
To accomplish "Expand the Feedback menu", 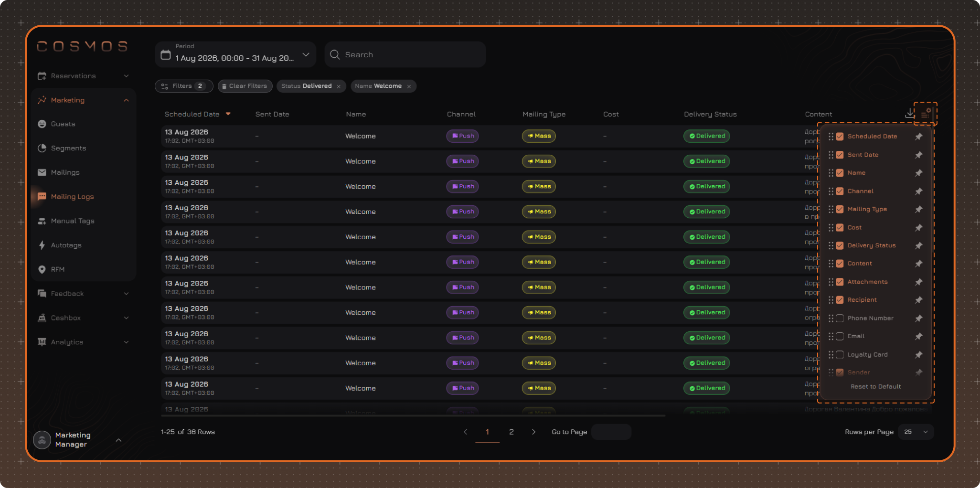I will 126,294.
